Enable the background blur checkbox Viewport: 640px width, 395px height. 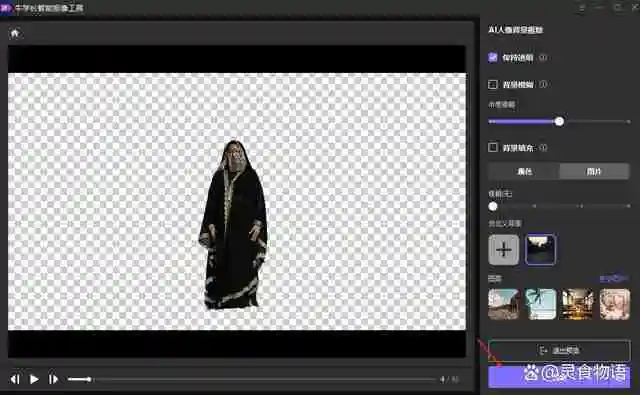tap(493, 84)
